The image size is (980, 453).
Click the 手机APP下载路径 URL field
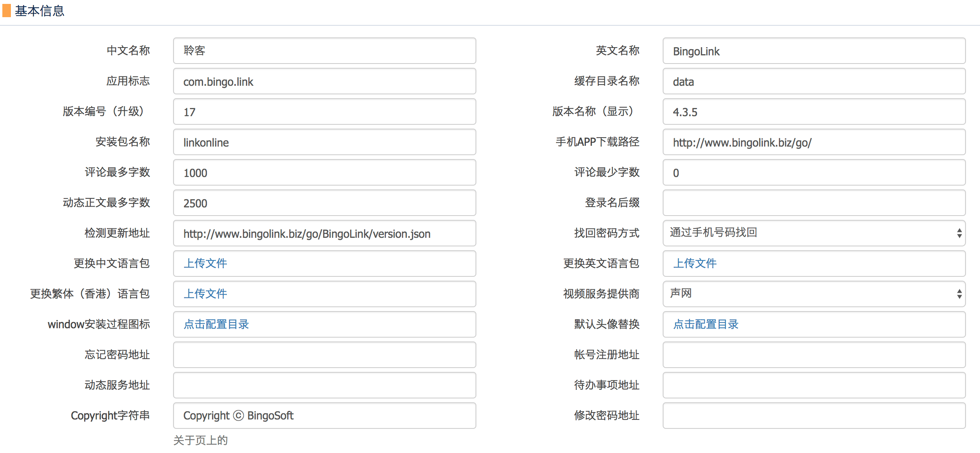point(814,142)
